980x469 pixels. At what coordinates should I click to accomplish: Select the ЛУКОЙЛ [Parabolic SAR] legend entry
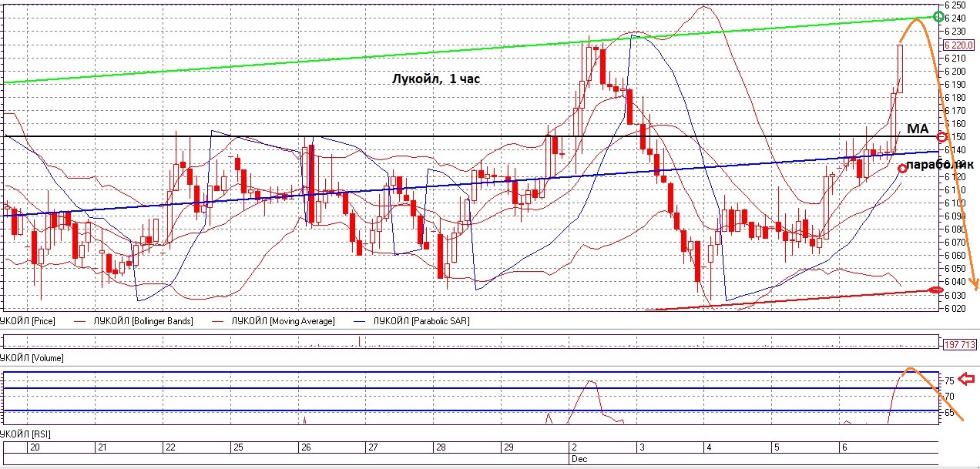420,320
